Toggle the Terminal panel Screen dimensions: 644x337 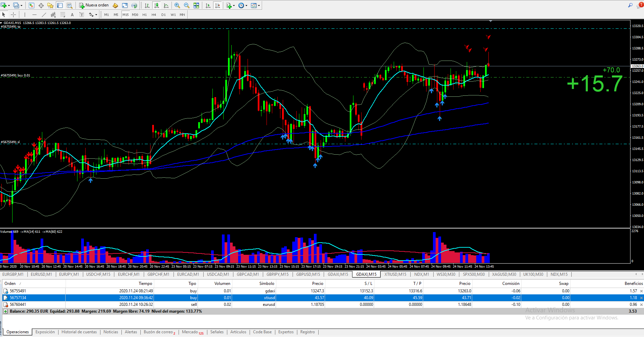coord(60,5)
